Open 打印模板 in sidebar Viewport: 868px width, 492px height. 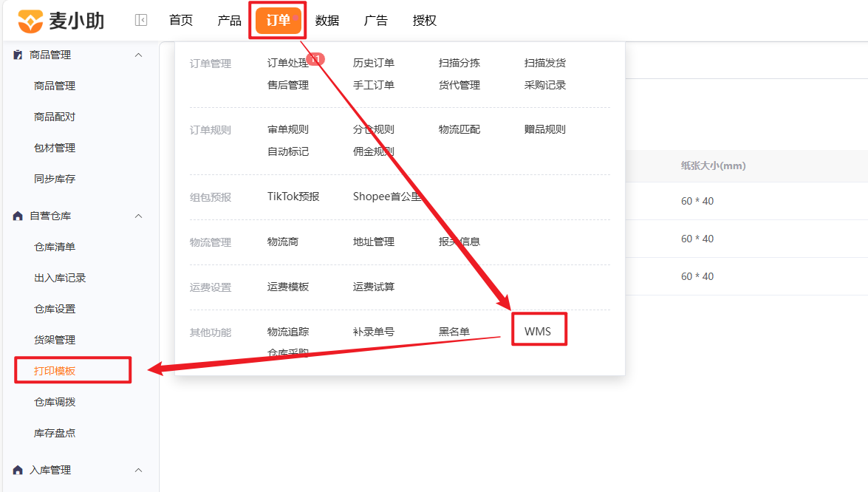pos(54,371)
